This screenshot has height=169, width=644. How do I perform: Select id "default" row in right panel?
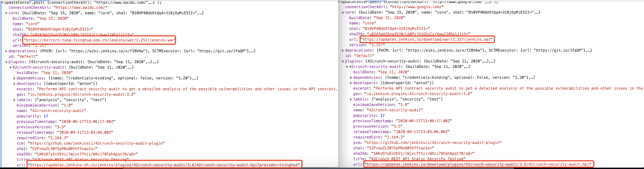pyautogui.click(x=359, y=56)
